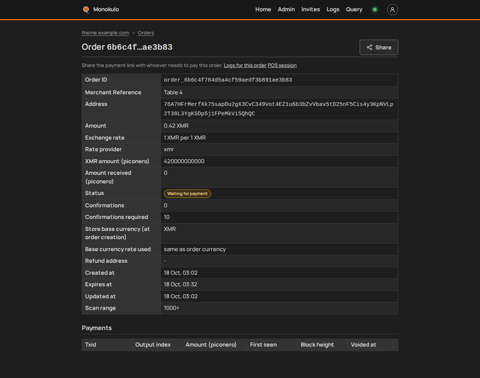This screenshot has height=378, width=480.
Task: Click the piconero amount 420000000000
Action: 184,161
